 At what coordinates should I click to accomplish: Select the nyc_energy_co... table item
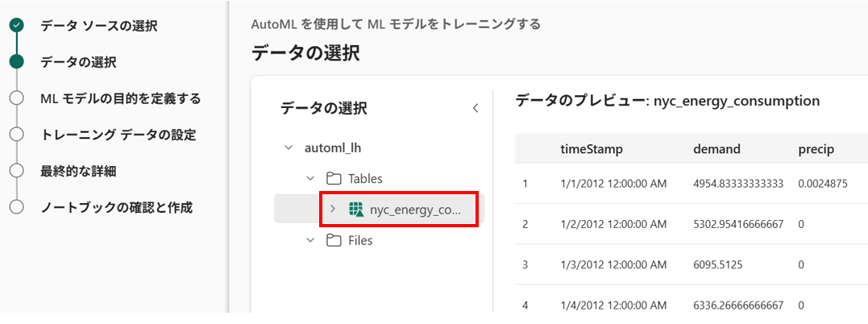pyautogui.click(x=415, y=210)
